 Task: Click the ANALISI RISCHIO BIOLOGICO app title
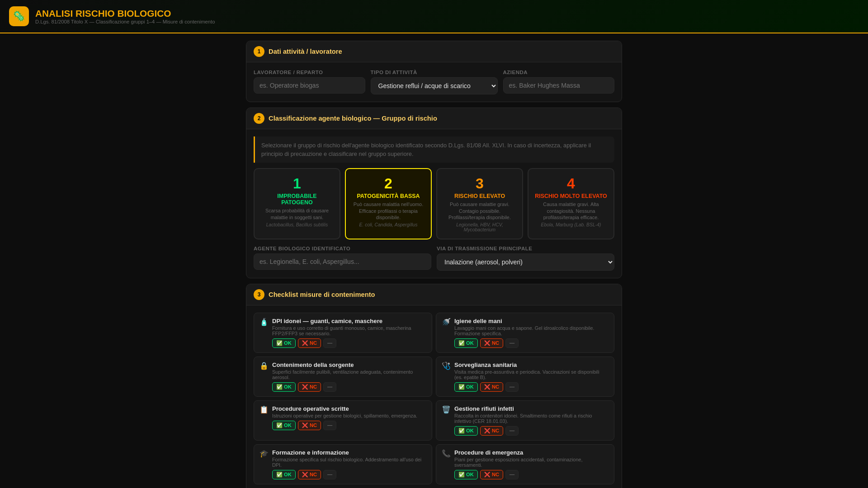103,14
